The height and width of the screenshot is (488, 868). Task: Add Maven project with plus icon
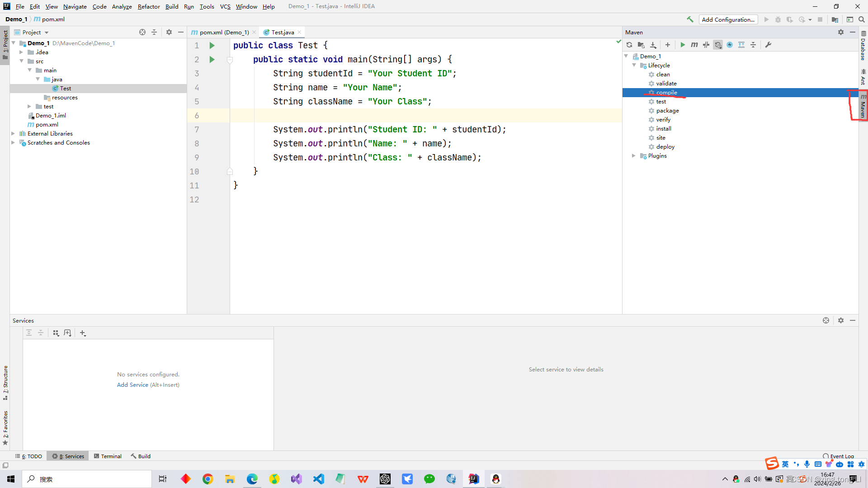tap(668, 45)
